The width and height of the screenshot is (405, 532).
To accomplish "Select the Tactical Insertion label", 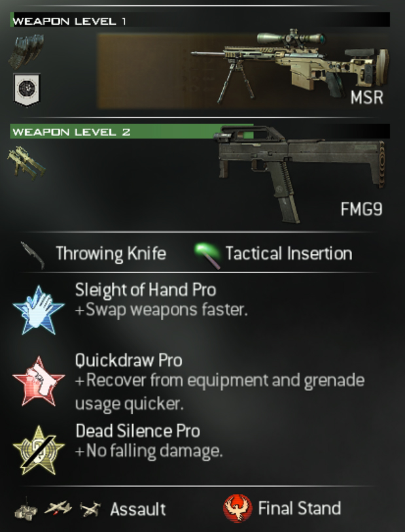I will coord(289,254).
